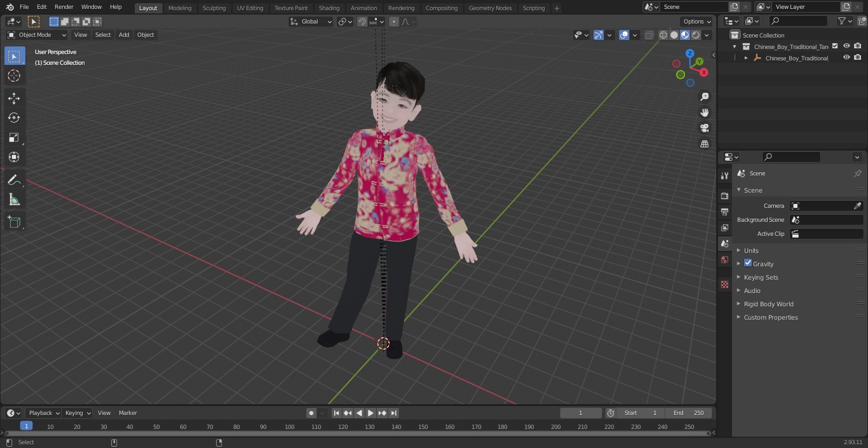Click the Blender logo menu
Image resolution: width=868 pixels, height=448 pixels.
[10, 7]
